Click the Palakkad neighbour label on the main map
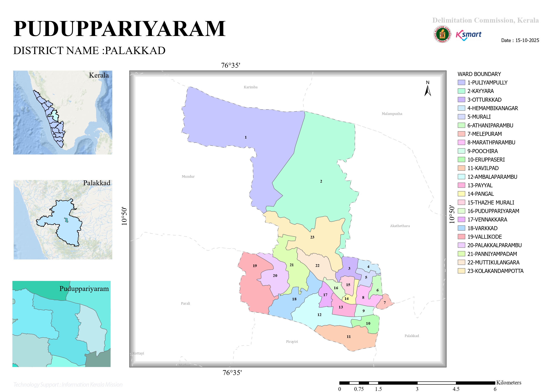 pos(412,336)
